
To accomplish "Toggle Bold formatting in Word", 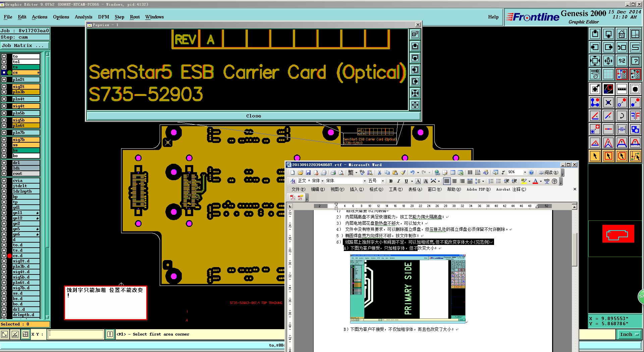I will pyautogui.click(x=391, y=181).
